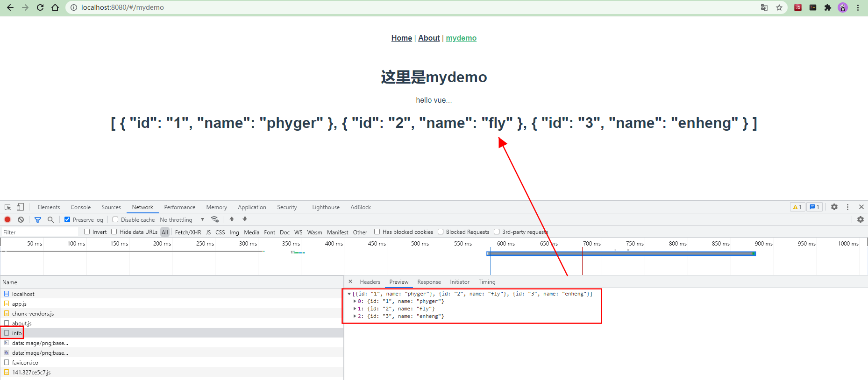
Task: Toggle the network filter funnel icon
Action: (x=38, y=219)
